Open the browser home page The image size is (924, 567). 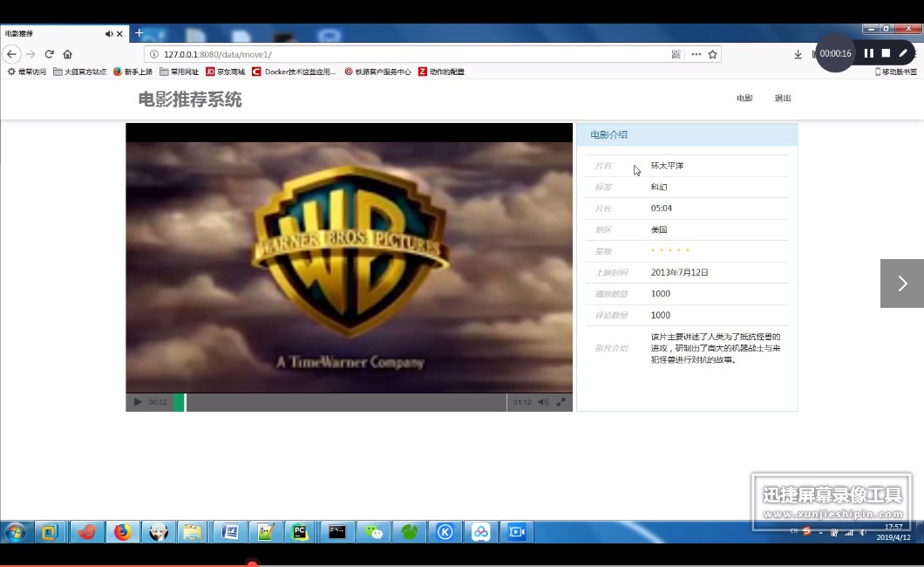point(68,54)
